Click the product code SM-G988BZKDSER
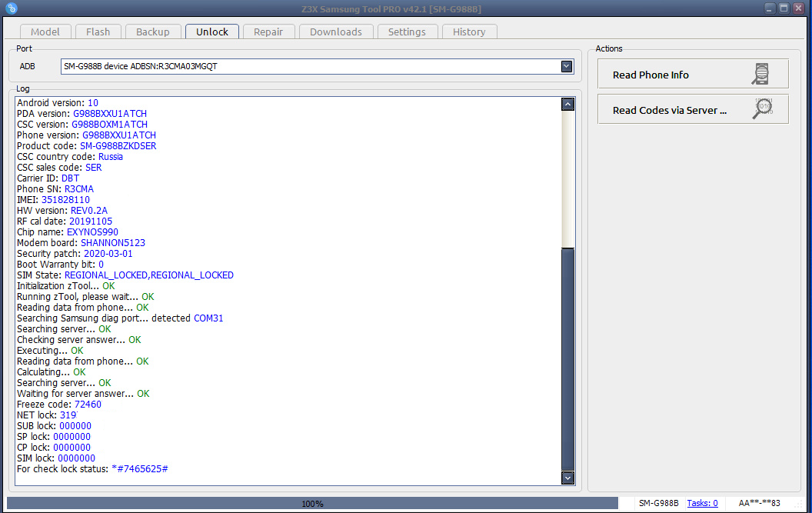Screen dimensions: 812x513 click(x=118, y=146)
